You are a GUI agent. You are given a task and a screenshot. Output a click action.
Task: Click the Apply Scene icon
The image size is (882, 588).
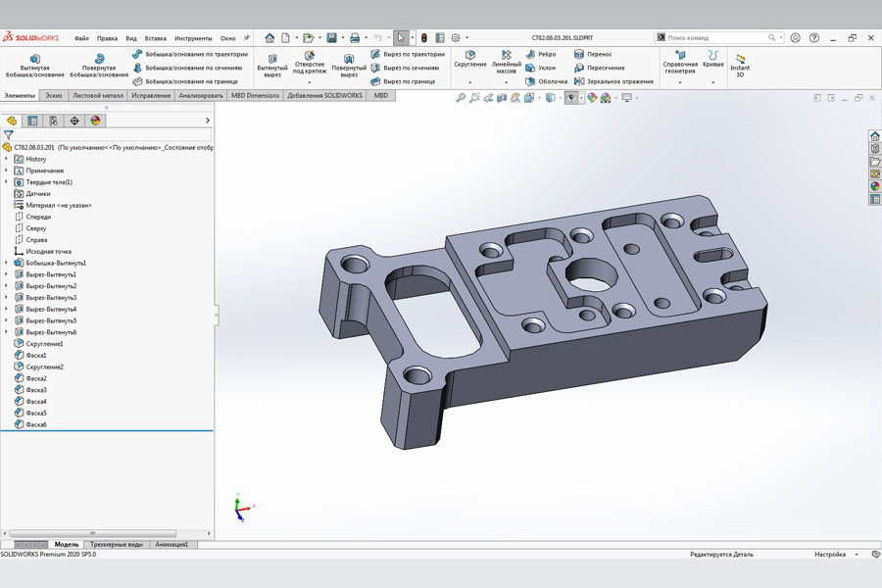(606, 98)
